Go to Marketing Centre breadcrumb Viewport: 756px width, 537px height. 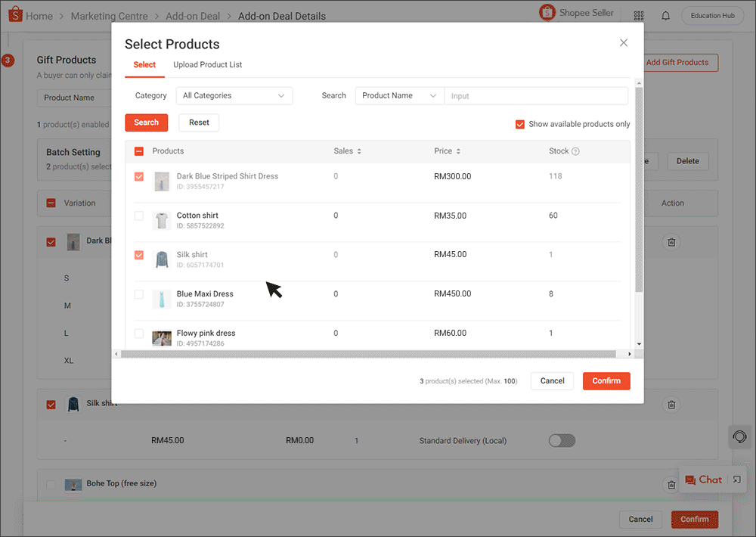coord(109,15)
